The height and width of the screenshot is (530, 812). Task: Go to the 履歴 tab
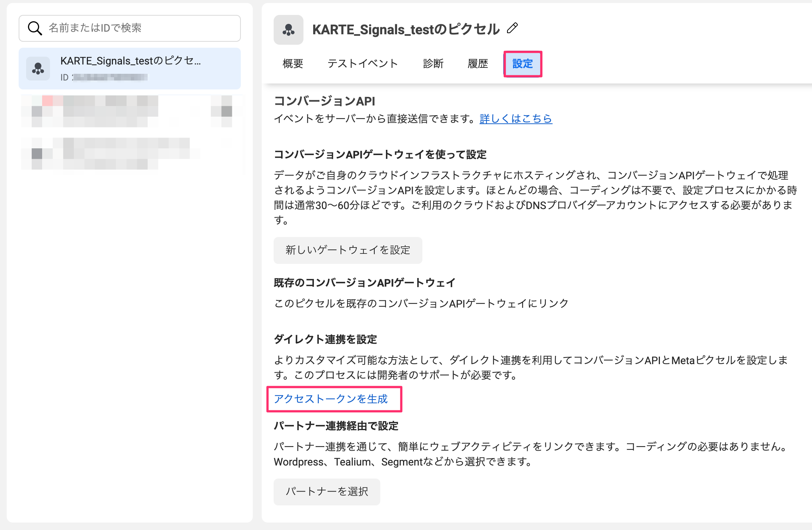point(478,64)
